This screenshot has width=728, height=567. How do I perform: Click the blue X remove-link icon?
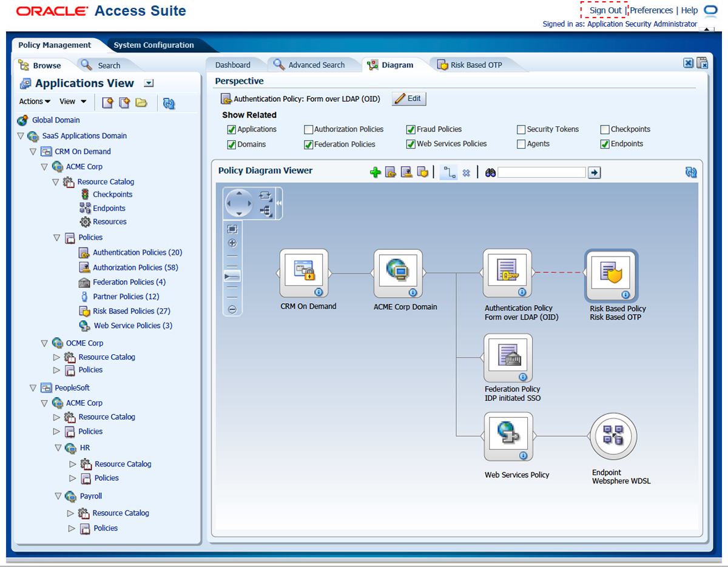point(466,173)
